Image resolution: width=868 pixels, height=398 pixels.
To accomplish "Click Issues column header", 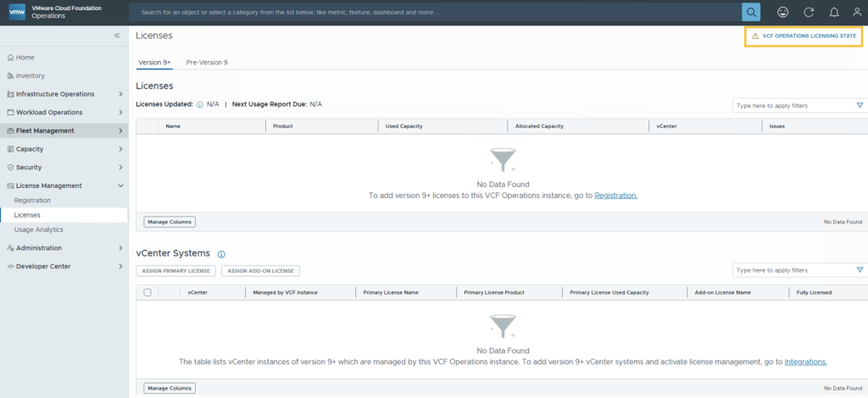I will (x=776, y=126).
